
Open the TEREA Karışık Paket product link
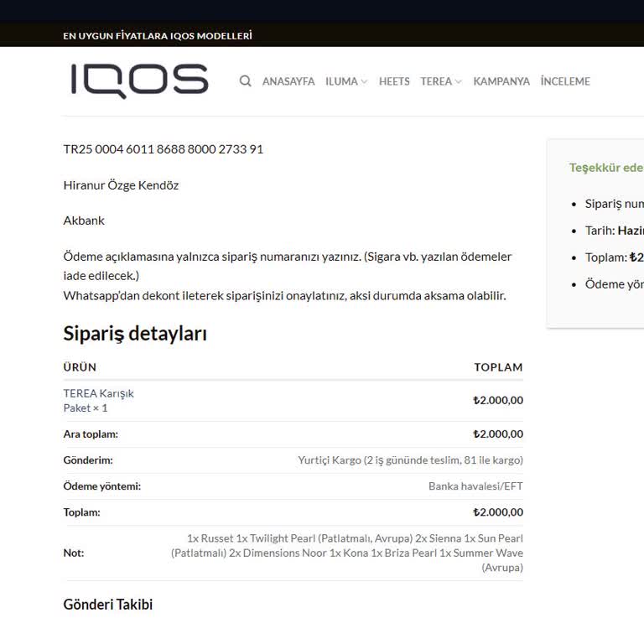pyautogui.click(x=99, y=401)
